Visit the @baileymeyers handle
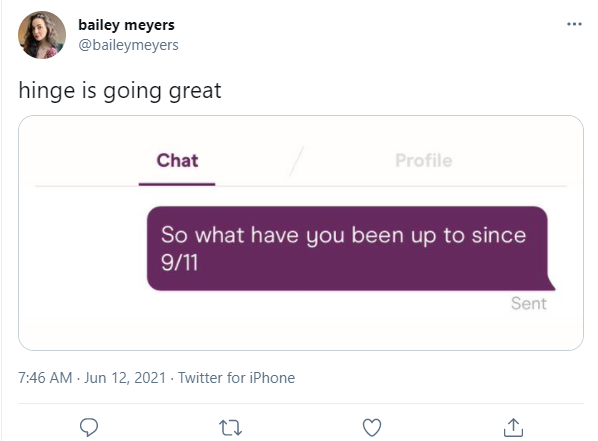This screenshot has height=441, width=598. pos(128,45)
